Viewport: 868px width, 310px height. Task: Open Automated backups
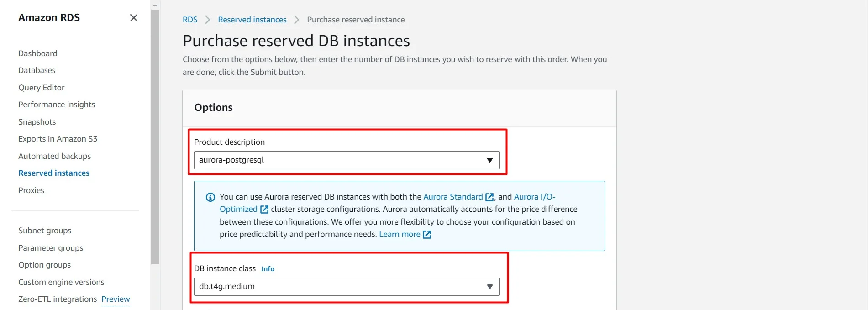55,156
